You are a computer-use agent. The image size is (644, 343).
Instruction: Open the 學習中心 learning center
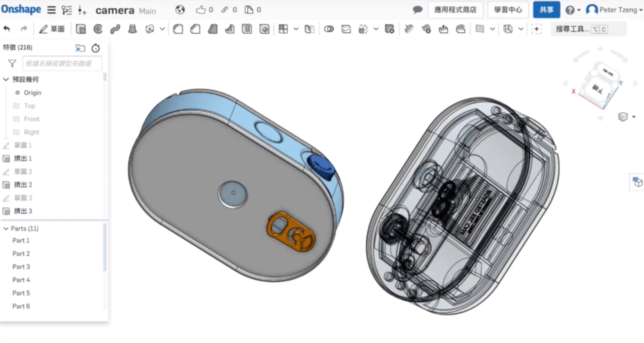click(x=508, y=10)
